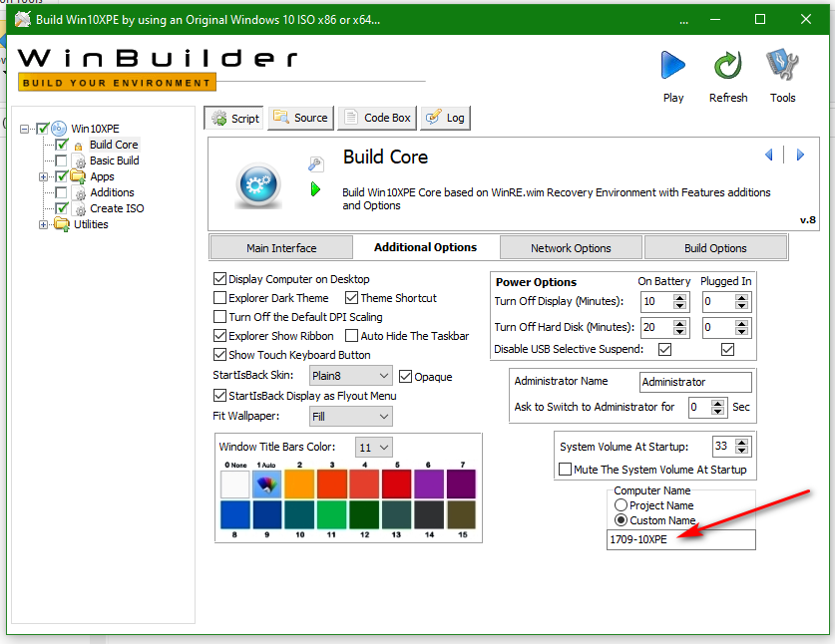Adjust Plugged In hard disk timeout stepper
This screenshot has height=644, width=835.
tap(742, 327)
